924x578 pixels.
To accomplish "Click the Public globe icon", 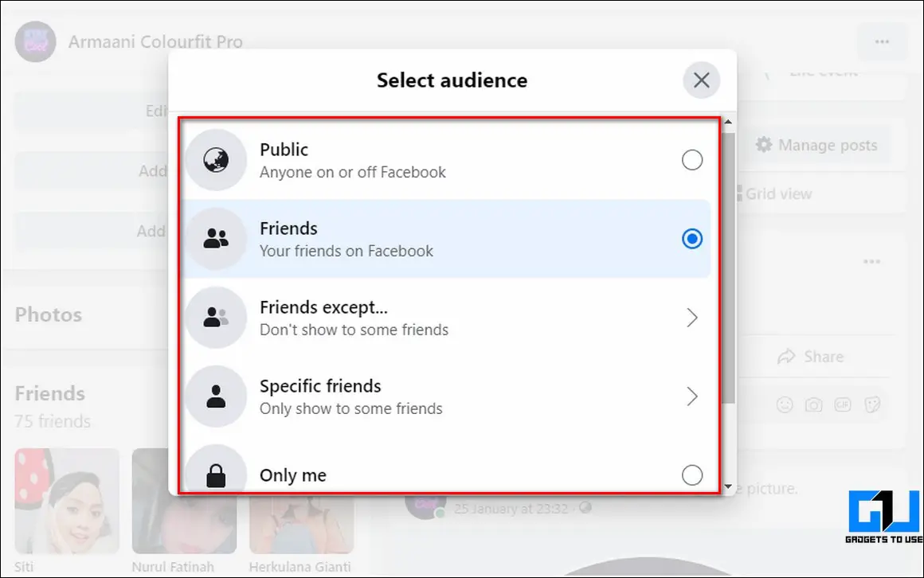I will 217,160.
